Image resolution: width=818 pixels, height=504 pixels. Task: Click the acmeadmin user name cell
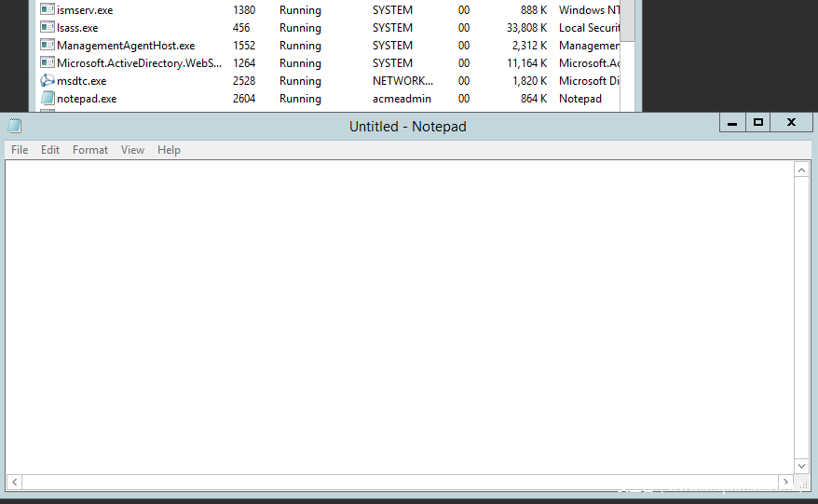tap(402, 99)
